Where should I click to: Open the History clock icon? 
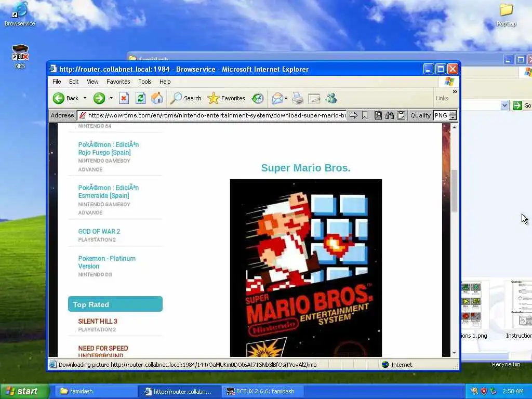click(258, 98)
